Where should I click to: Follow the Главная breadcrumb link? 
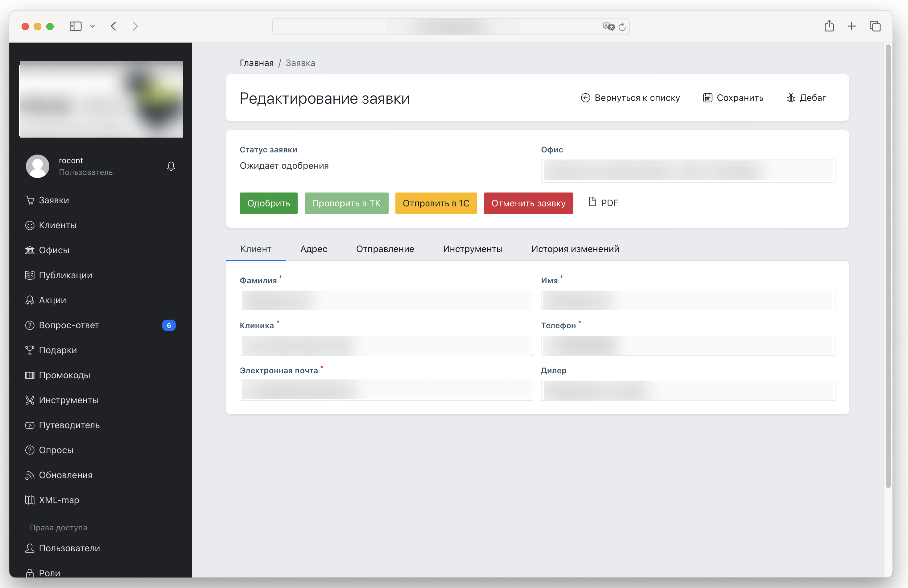point(256,63)
